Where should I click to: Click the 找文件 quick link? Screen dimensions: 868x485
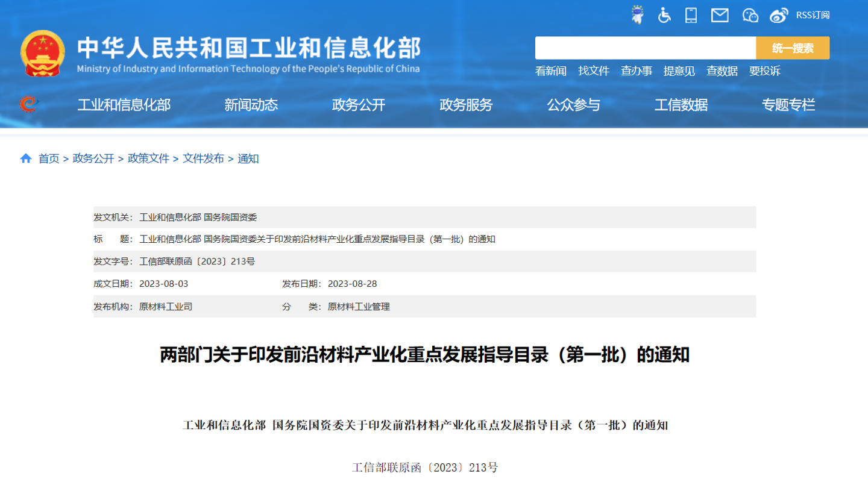tap(594, 71)
